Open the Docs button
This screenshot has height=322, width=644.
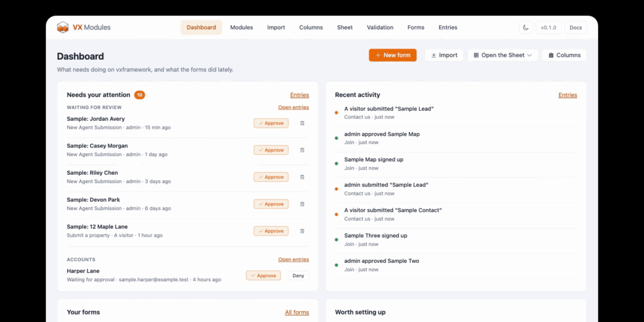576,28
